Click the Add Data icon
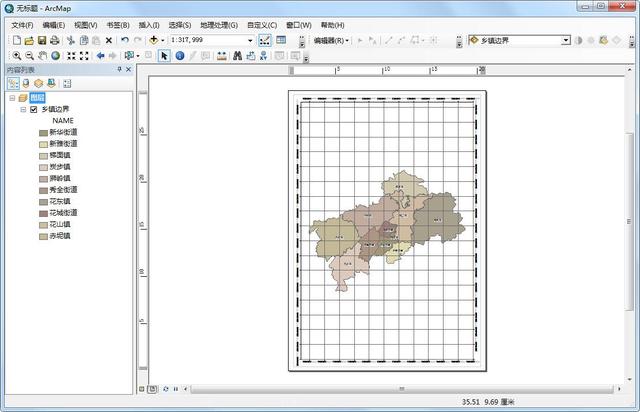The height and width of the screenshot is (412, 640). [x=154, y=40]
